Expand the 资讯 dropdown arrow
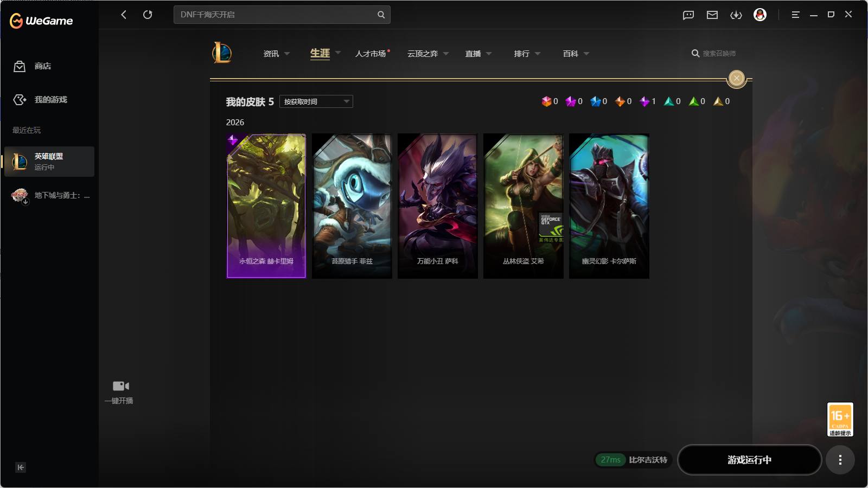This screenshot has height=488, width=868. (287, 54)
